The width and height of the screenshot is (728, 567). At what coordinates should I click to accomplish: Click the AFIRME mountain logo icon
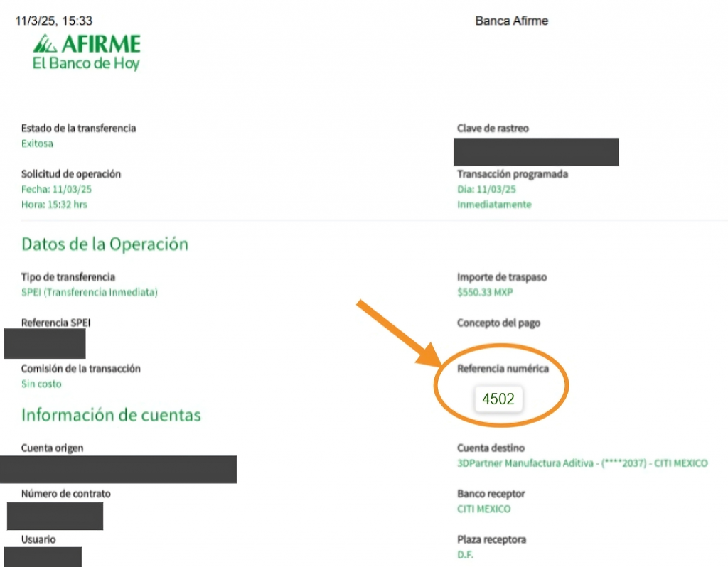(45, 44)
